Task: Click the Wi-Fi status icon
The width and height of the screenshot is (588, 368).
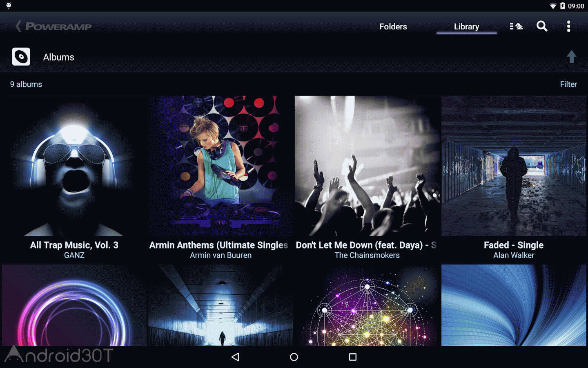Action: click(x=553, y=6)
